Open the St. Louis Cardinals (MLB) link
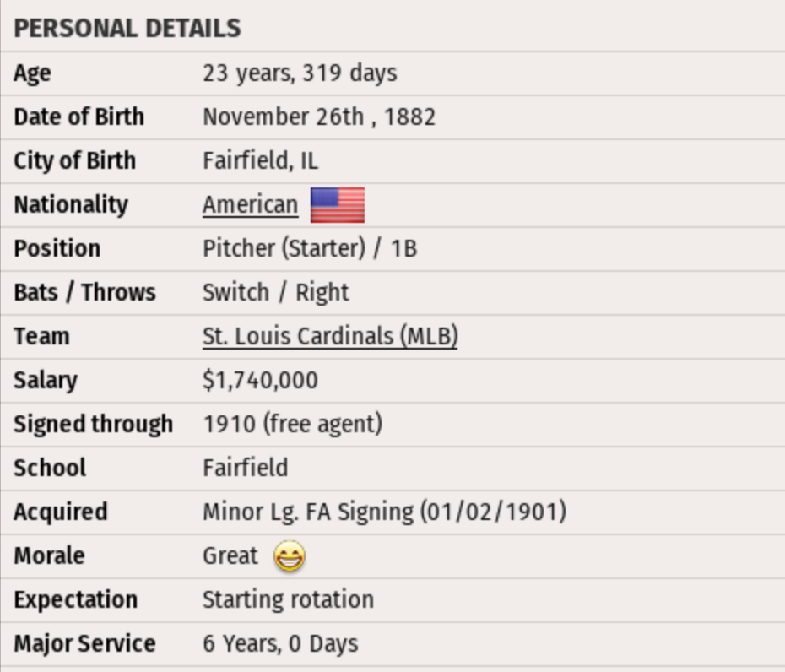785x672 pixels. tap(330, 336)
